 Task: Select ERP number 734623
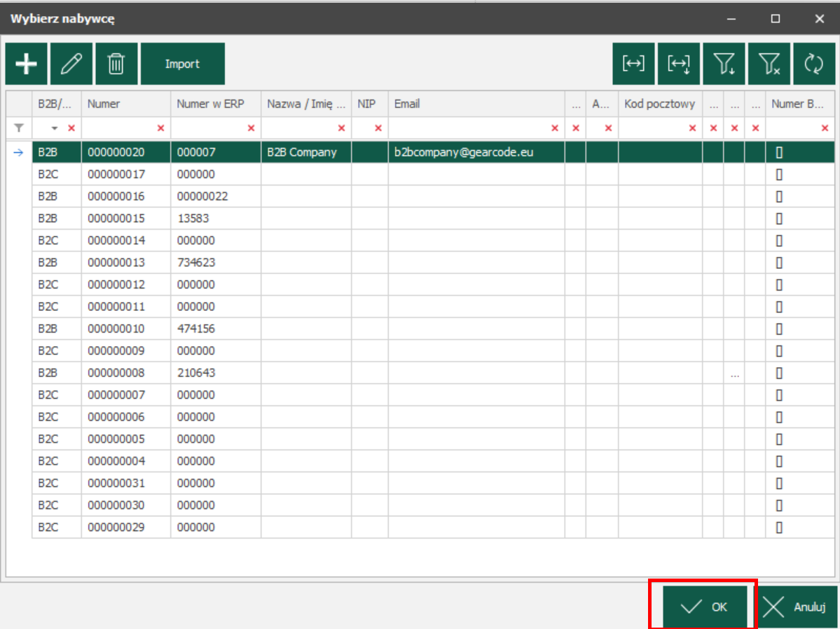tap(216, 263)
